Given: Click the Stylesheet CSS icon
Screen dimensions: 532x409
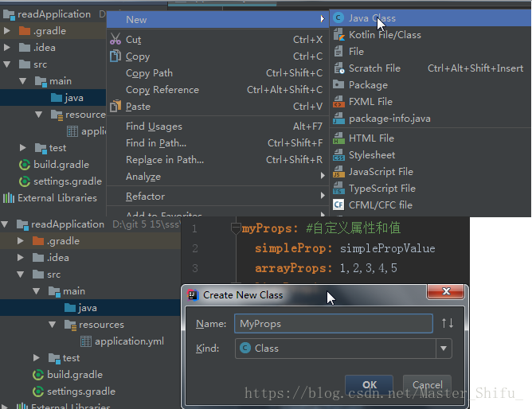Looking at the screenshot, I should [x=338, y=155].
